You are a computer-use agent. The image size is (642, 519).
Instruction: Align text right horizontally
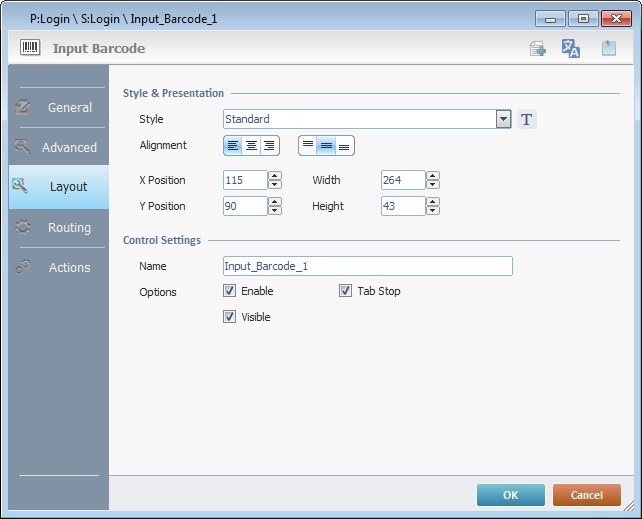[268, 146]
